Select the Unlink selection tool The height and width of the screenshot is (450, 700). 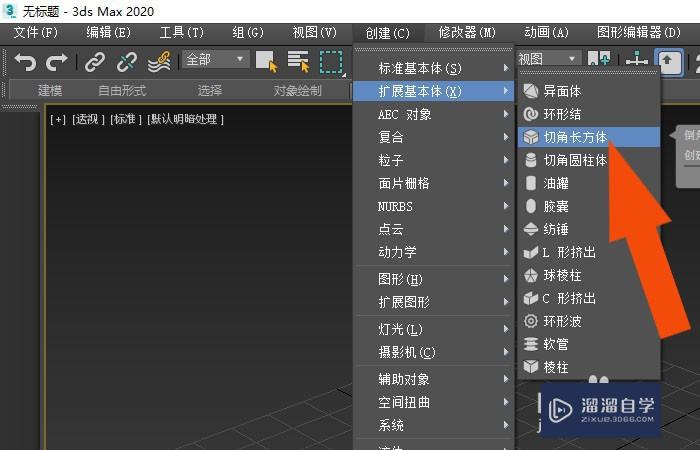[127, 62]
